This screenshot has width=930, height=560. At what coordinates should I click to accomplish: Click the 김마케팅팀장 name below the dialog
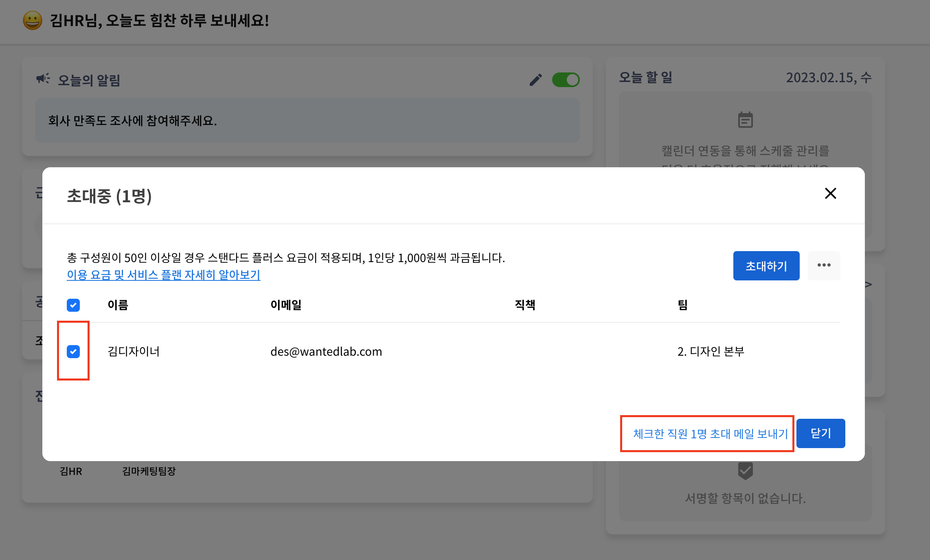[x=149, y=471]
